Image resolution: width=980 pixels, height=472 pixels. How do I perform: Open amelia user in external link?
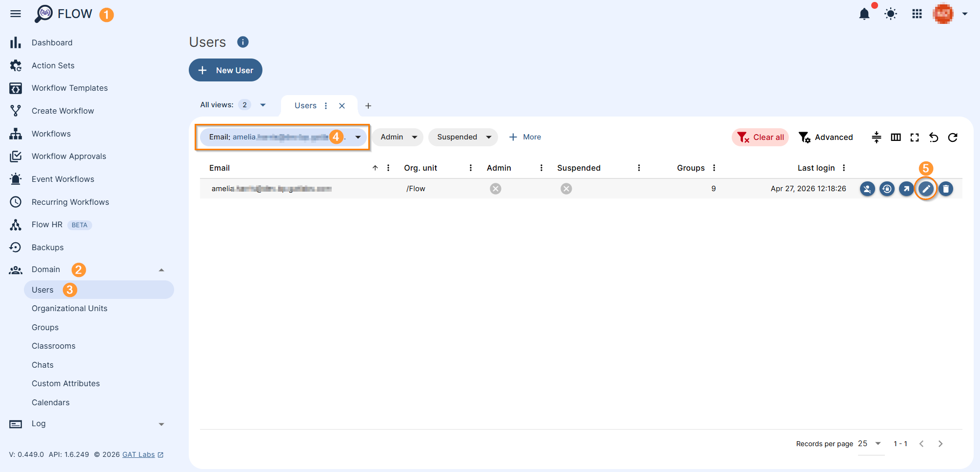click(x=906, y=189)
